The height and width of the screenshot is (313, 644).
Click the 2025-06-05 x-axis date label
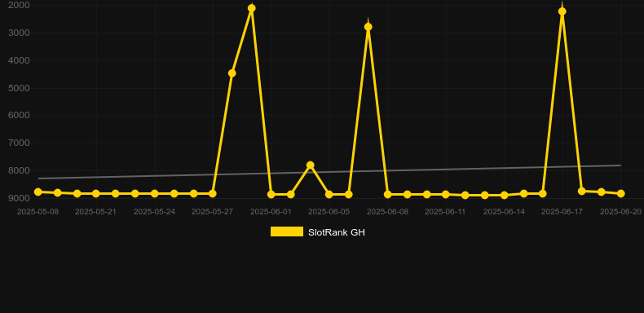tap(329, 212)
